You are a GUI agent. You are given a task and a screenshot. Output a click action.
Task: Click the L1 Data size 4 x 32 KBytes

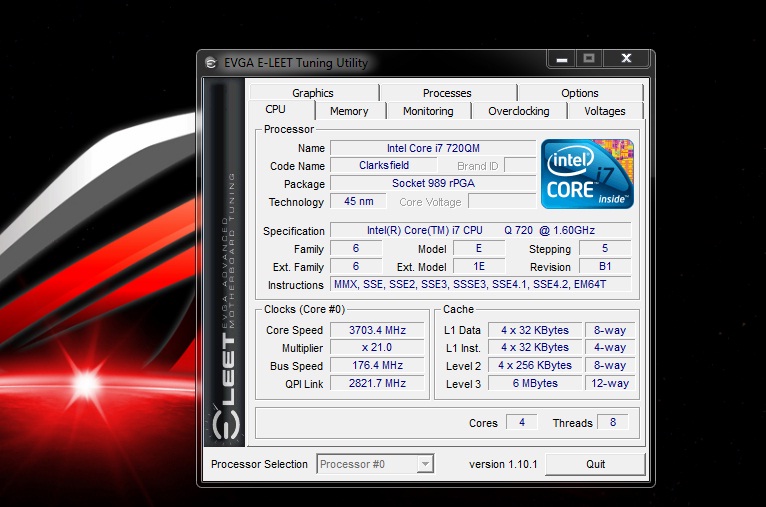[535, 330]
